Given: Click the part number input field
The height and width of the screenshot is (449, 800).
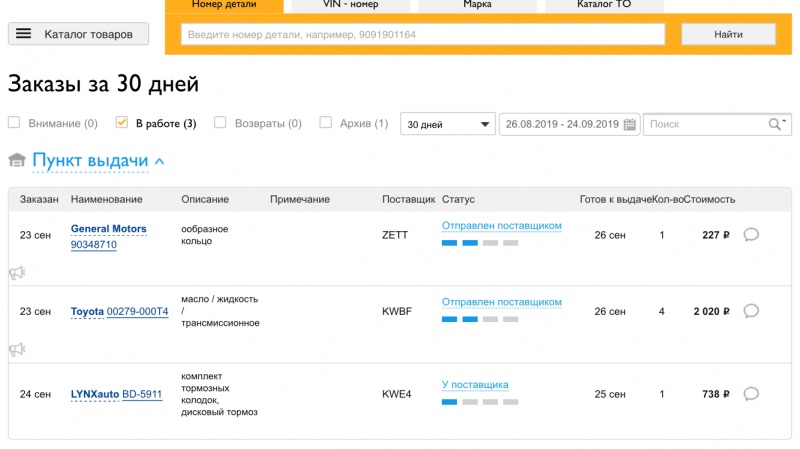Looking at the screenshot, I should coord(422,34).
